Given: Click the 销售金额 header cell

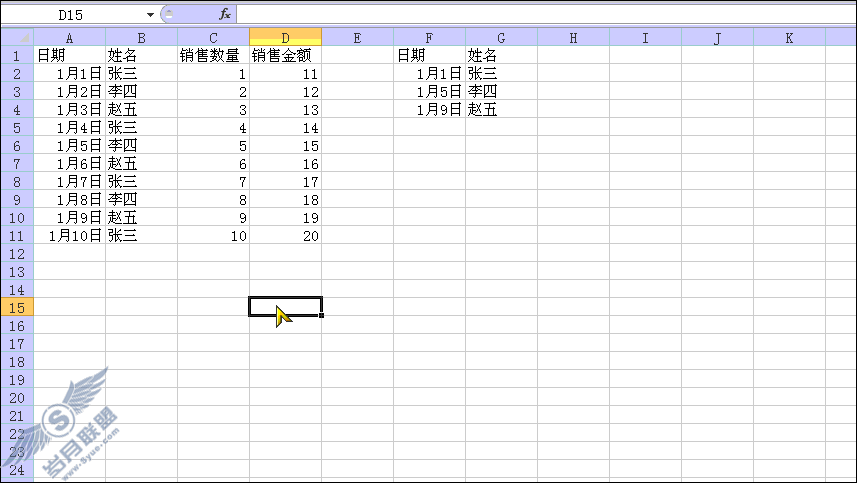Looking at the screenshot, I should (x=285, y=55).
